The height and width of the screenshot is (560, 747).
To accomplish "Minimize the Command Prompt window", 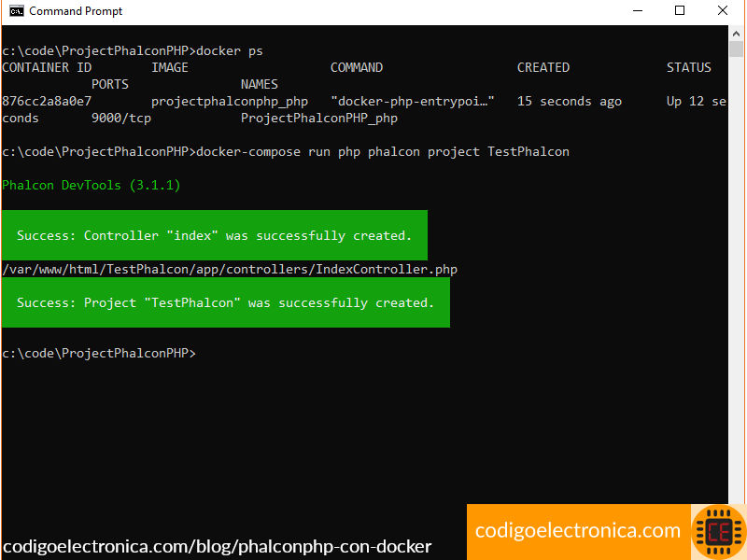I will [x=638, y=11].
